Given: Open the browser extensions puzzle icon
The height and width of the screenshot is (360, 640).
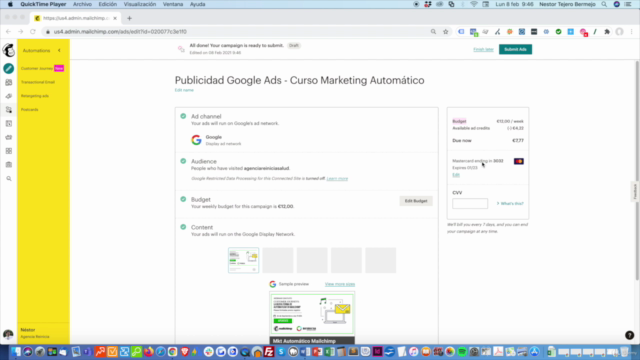Looking at the screenshot, I should tap(607, 31).
